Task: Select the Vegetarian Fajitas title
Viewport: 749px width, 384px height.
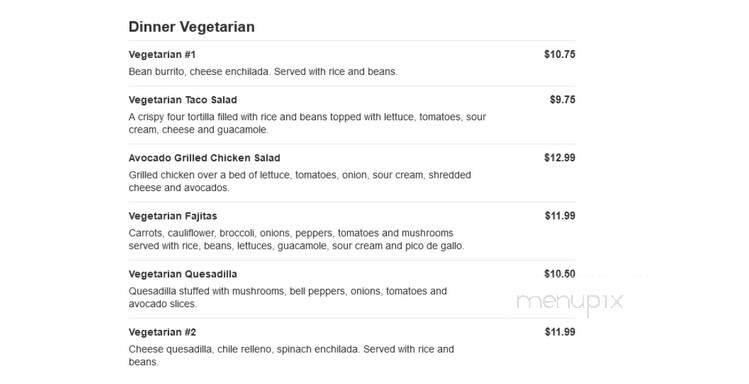Action: (173, 216)
